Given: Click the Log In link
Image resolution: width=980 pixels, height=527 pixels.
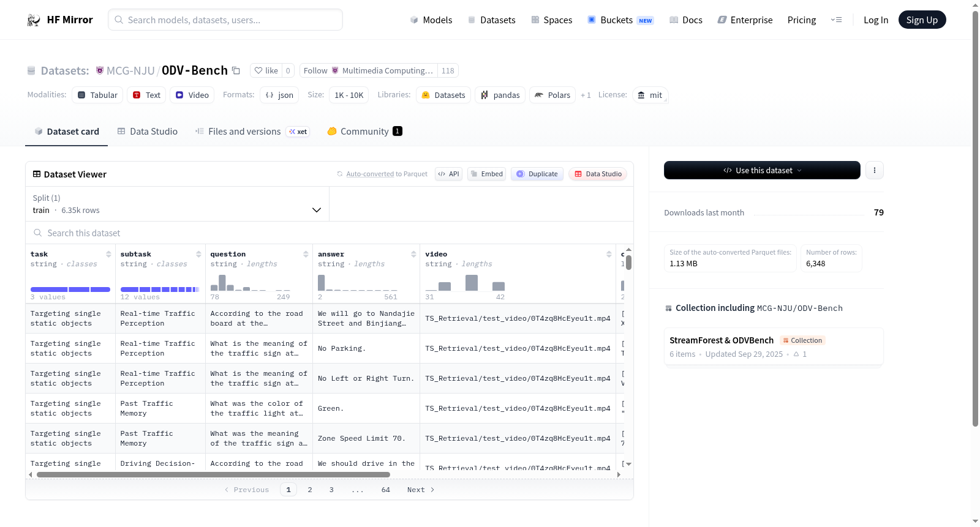Looking at the screenshot, I should pyautogui.click(x=876, y=20).
